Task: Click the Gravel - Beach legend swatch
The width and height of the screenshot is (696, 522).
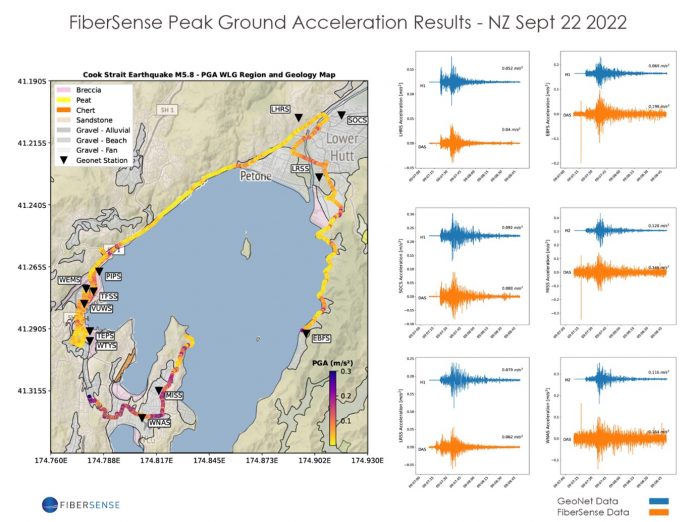Action: pos(64,140)
